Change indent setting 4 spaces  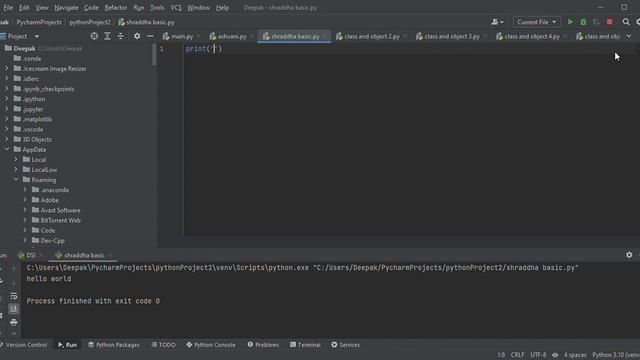pos(575,355)
